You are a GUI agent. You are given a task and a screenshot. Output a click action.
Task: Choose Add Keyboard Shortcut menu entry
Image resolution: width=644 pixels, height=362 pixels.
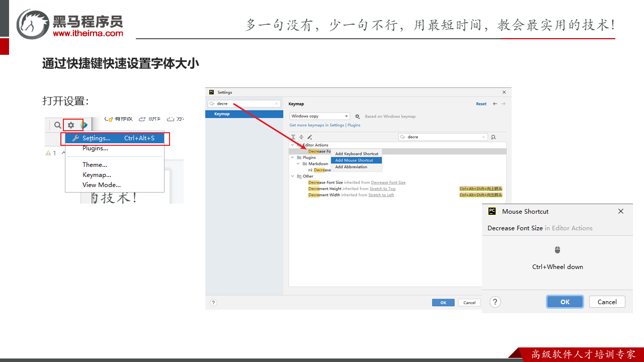[357, 154]
